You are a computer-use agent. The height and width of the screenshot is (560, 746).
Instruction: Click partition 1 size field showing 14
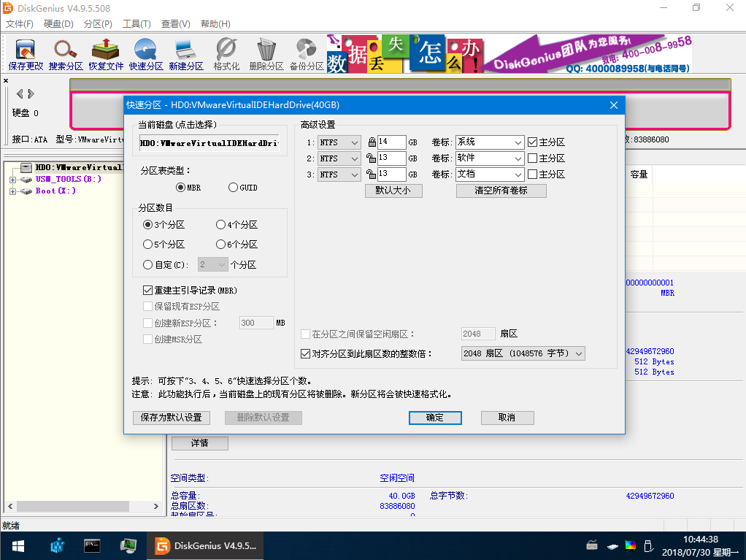click(391, 142)
